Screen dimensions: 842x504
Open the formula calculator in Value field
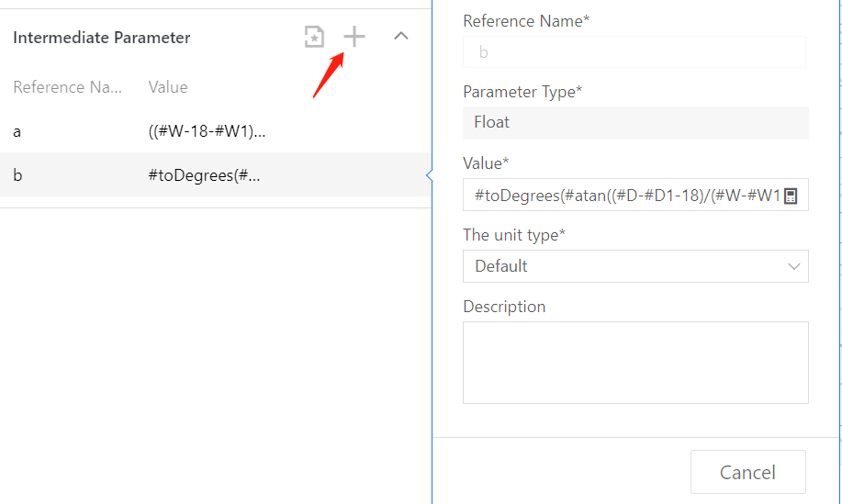[x=791, y=196]
